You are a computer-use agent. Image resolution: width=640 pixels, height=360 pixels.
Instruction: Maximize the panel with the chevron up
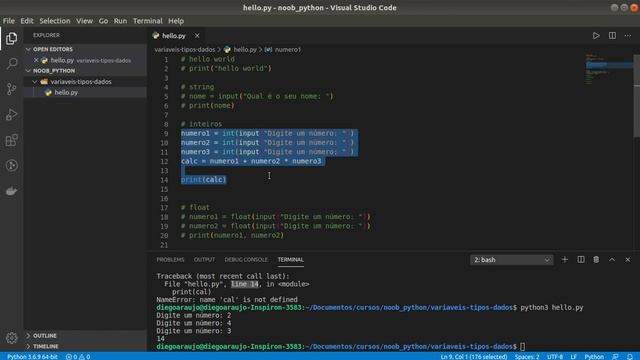click(612, 260)
